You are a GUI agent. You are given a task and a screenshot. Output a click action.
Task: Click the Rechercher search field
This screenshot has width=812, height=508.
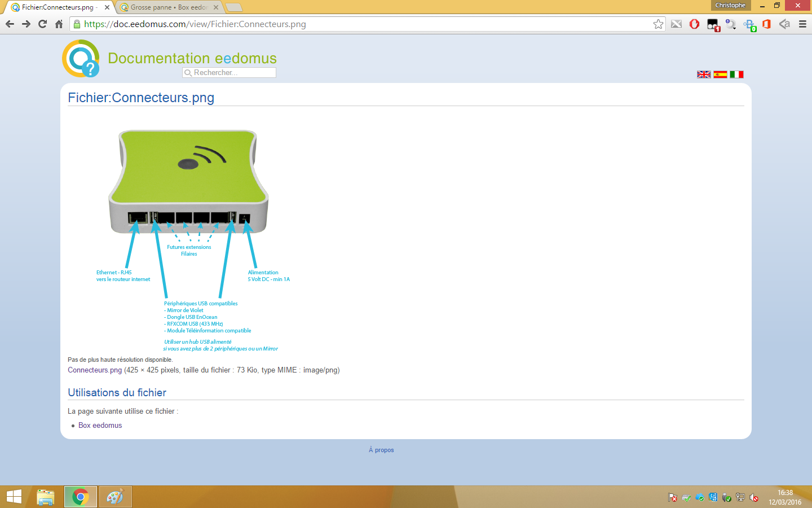tap(229, 72)
